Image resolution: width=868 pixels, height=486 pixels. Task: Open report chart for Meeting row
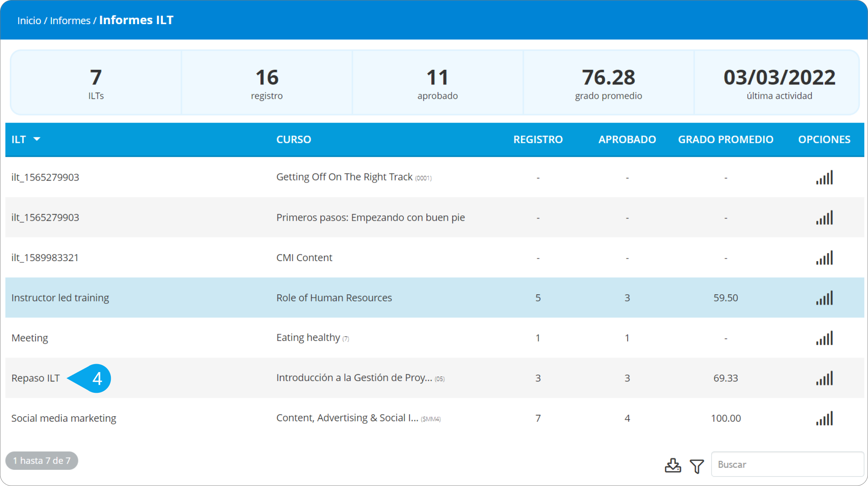[824, 338]
